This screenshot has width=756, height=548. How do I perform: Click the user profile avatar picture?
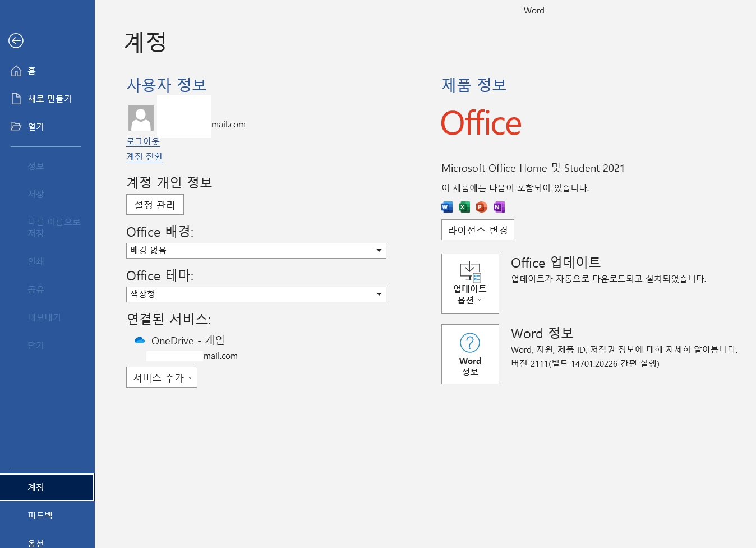[141, 118]
